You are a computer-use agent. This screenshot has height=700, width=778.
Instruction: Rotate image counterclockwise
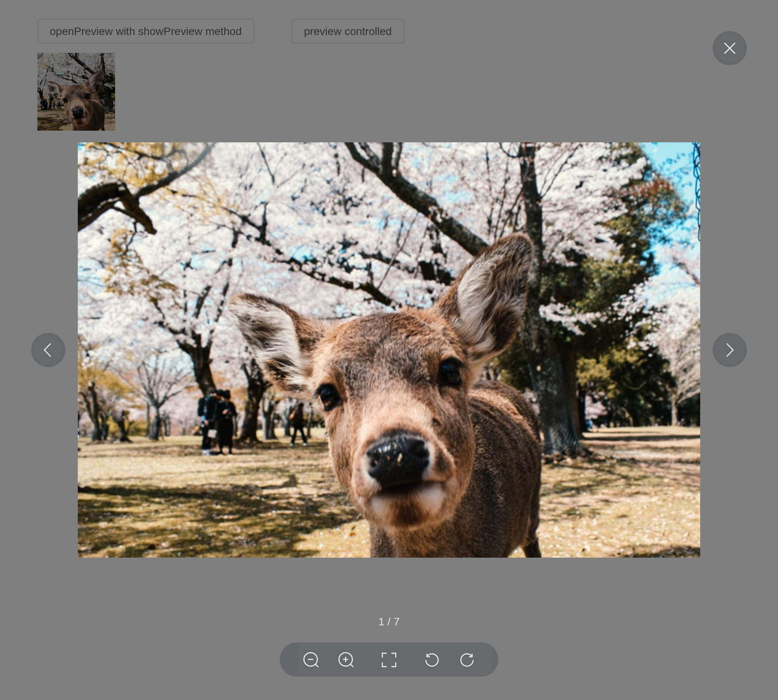[x=432, y=660]
